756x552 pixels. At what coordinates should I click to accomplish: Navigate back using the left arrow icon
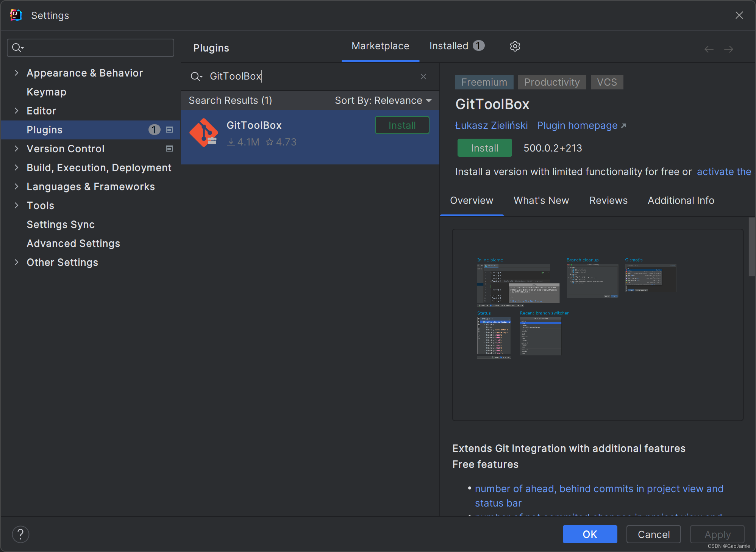709,49
